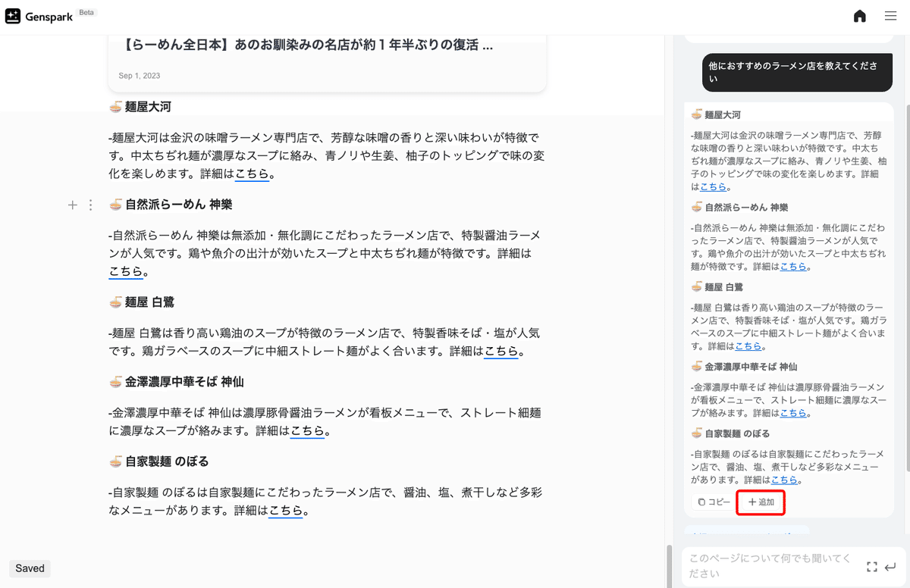Click the Sep 1, 2023 date on card

140,76
